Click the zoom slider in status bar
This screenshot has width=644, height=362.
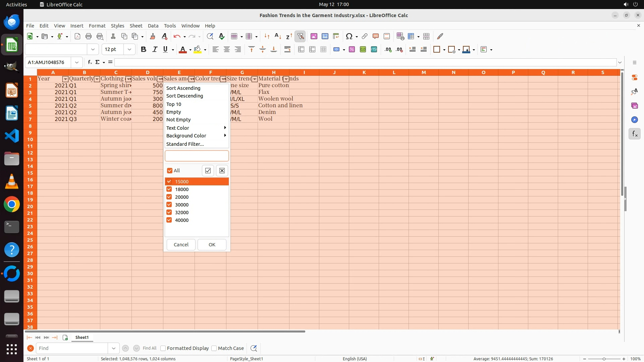tap(604, 359)
